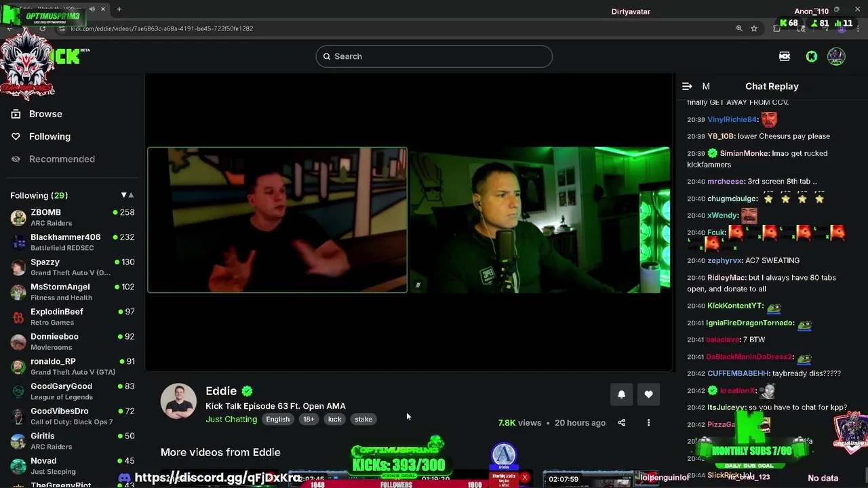
Task: Click chugmcbulge username in chat
Action: tap(732, 199)
